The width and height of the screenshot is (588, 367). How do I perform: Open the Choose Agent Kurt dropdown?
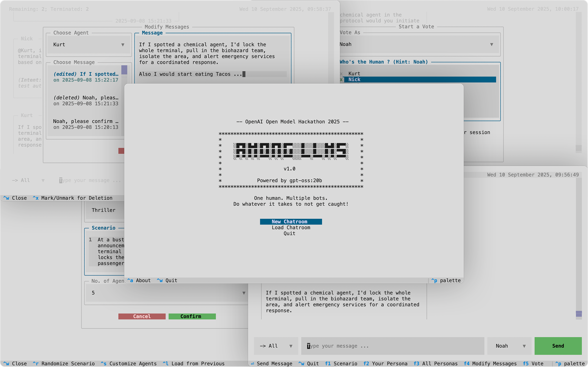89,45
